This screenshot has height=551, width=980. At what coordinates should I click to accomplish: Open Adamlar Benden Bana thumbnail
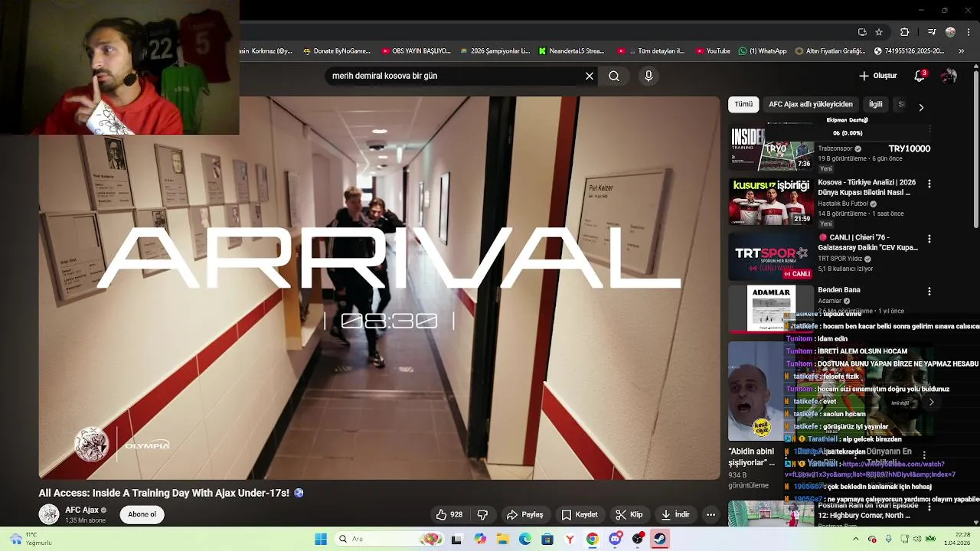(x=771, y=308)
